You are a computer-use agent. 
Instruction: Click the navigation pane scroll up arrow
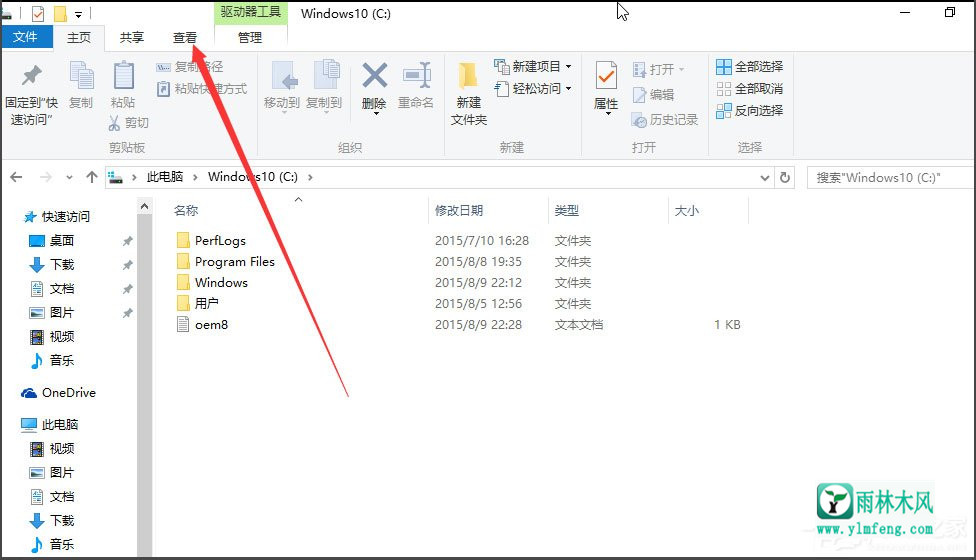pyautogui.click(x=144, y=206)
